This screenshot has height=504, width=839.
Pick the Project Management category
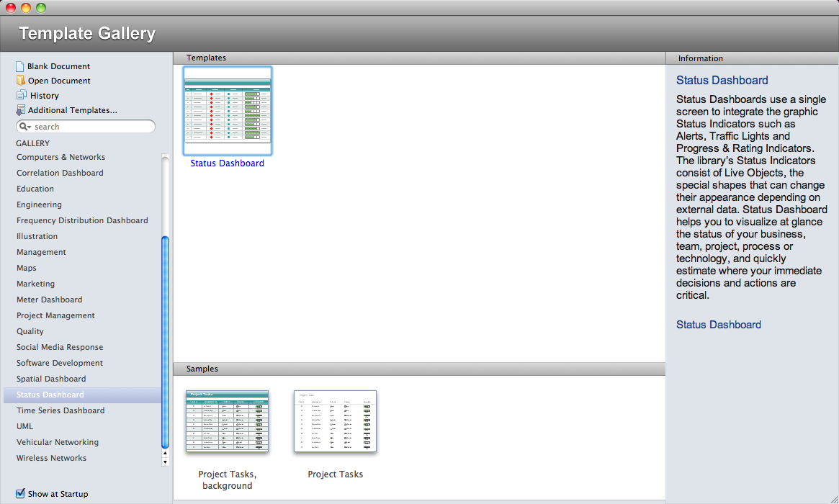(x=55, y=315)
